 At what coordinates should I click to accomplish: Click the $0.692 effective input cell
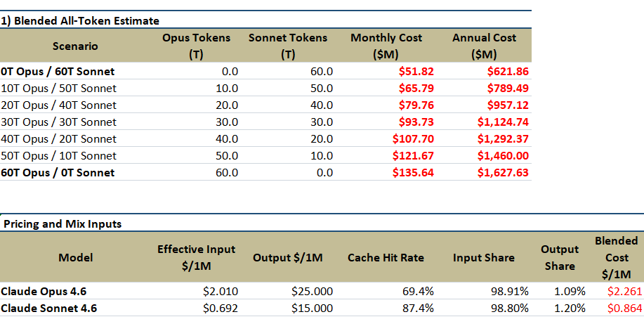point(221,308)
